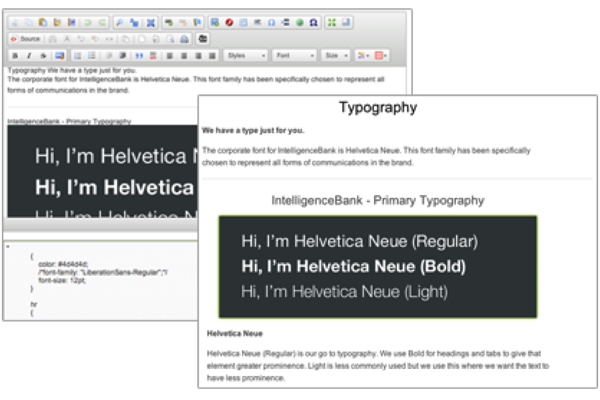Insert a link with the Link icon

tap(169, 23)
